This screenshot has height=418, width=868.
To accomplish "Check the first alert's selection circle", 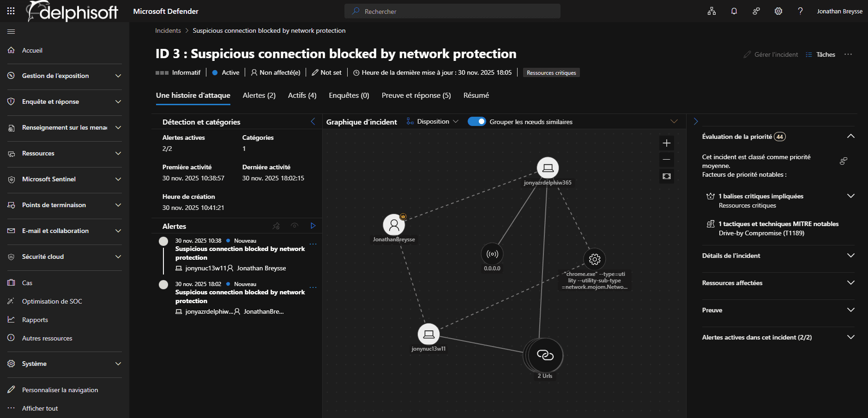I will (163, 241).
